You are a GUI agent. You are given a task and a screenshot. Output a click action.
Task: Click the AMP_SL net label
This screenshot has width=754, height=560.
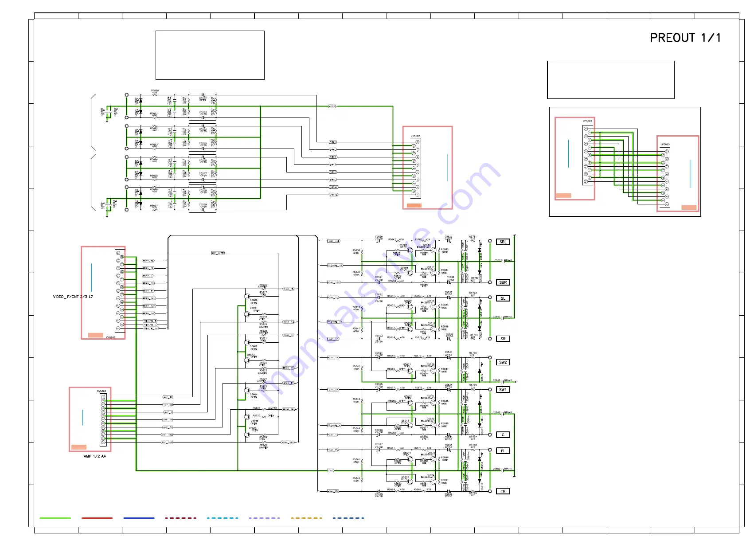168,405
